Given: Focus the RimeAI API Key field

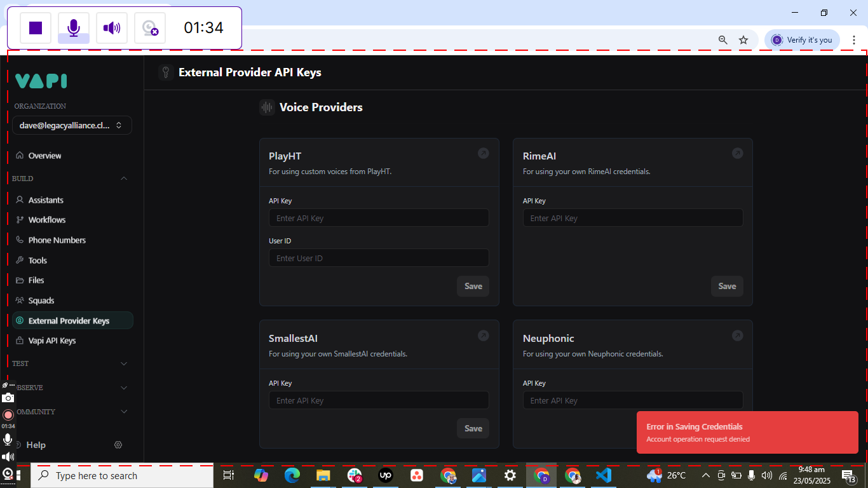Looking at the screenshot, I should (x=633, y=218).
